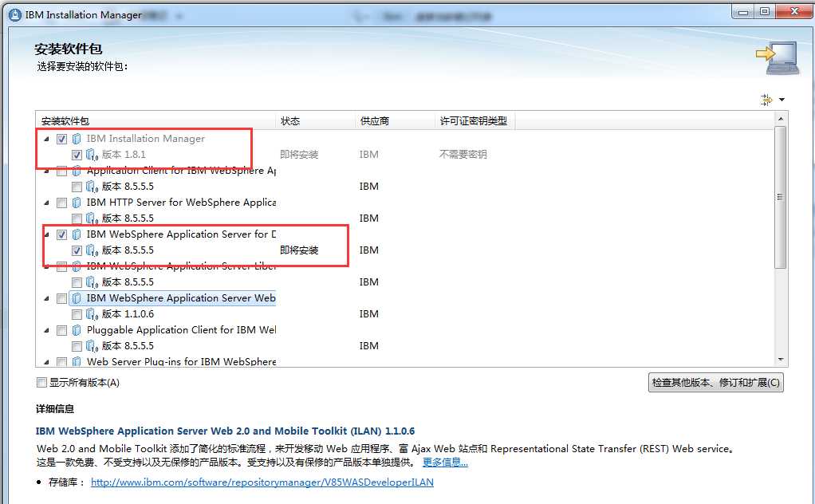Collapse the IBM HTTP Server tree node

click(x=47, y=203)
